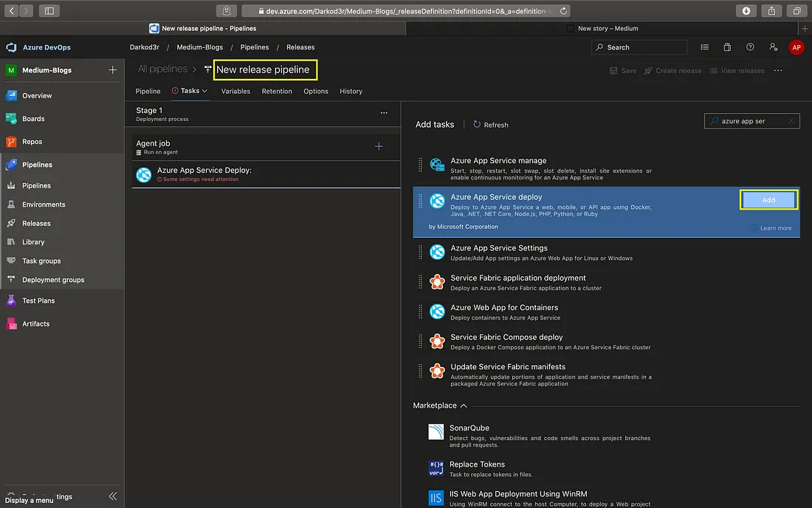
Task: Open the Test Plans sidebar icon
Action: coord(11,301)
